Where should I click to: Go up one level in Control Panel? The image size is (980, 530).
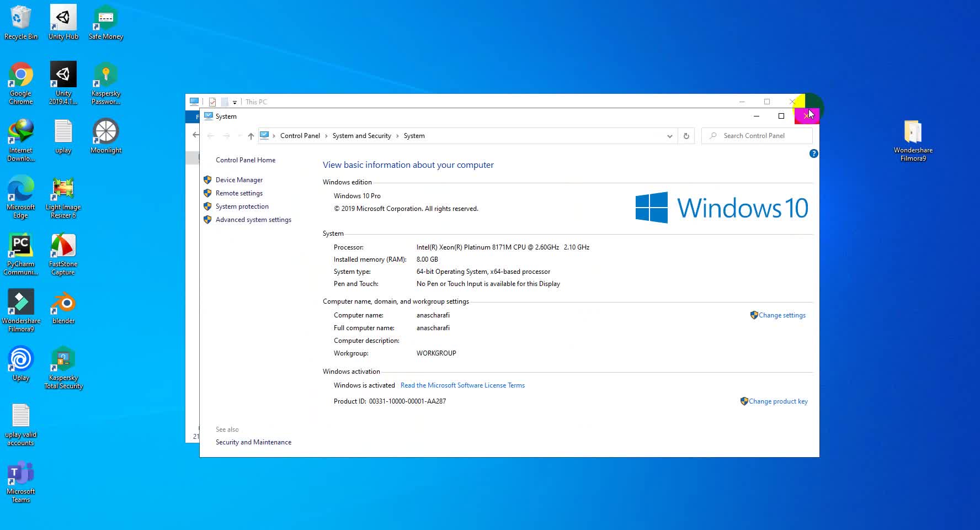click(x=251, y=136)
